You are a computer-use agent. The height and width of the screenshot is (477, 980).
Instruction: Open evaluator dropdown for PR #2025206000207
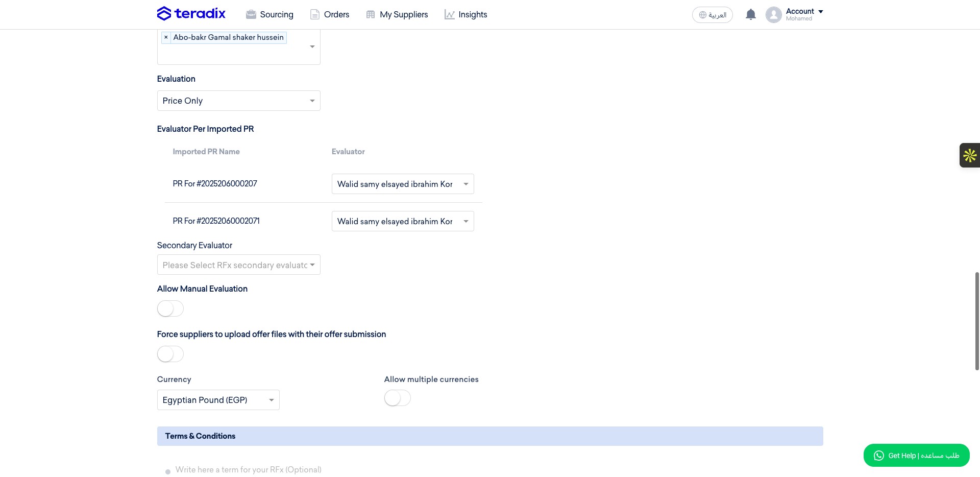tap(403, 184)
